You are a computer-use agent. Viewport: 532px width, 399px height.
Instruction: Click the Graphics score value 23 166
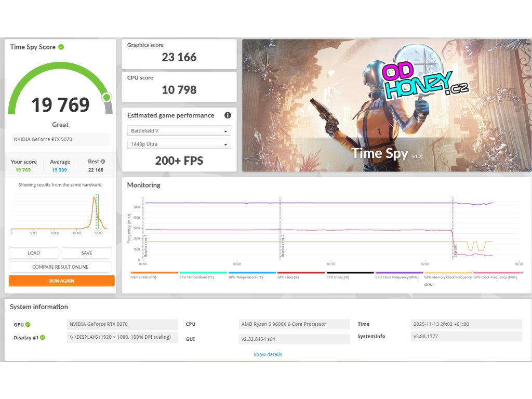(x=179, y=57)
